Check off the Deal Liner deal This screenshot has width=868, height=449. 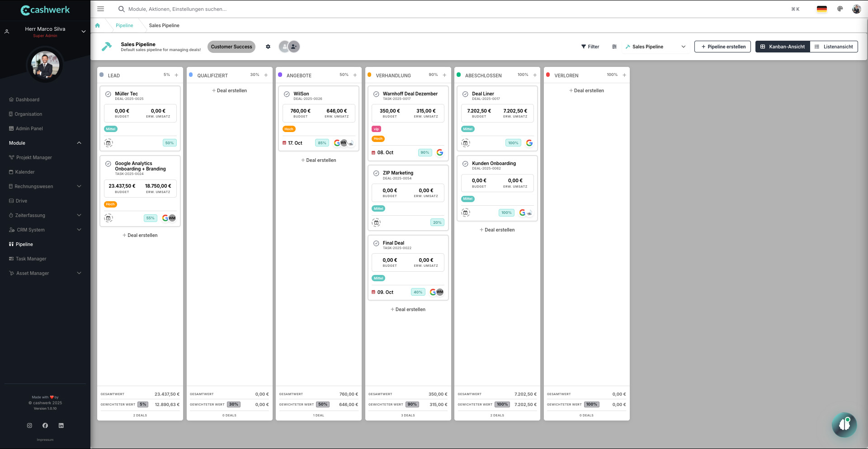click(x=465, y=95)
